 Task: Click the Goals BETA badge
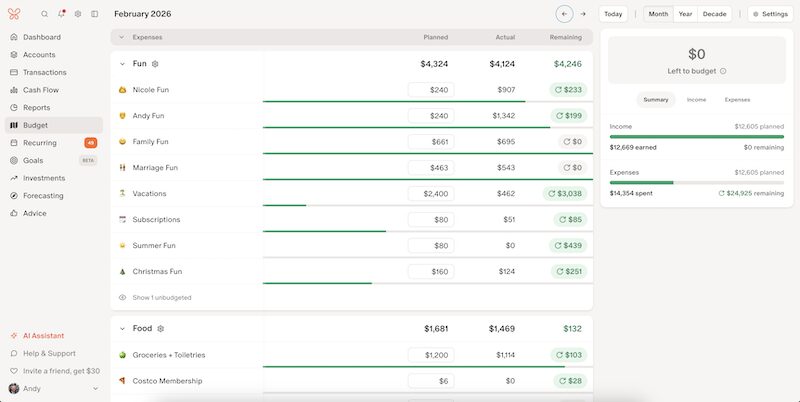point(88,161)
